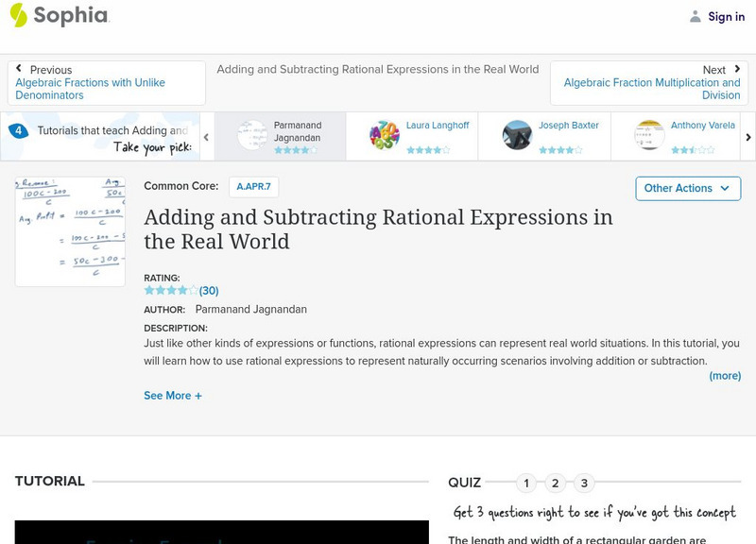The image size is (756, 544).
Task: Go to quiz question 3
Action: pos(584,484)
